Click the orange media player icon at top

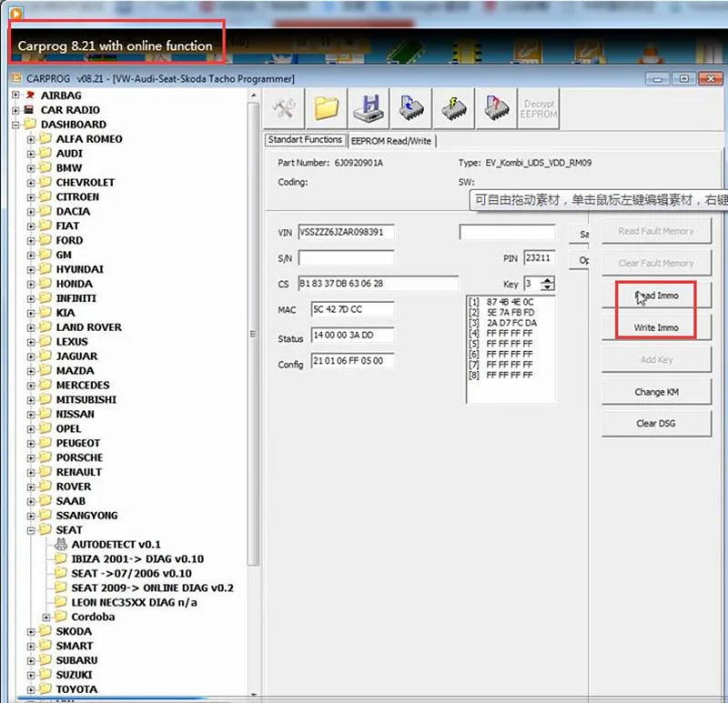tap(15, 14)
